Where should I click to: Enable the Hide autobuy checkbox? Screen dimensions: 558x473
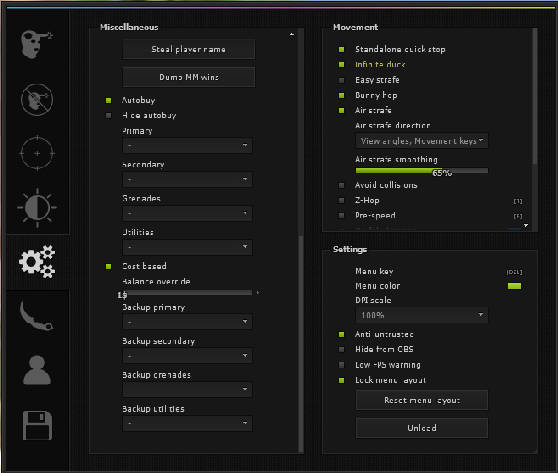(x=109, y=116)
